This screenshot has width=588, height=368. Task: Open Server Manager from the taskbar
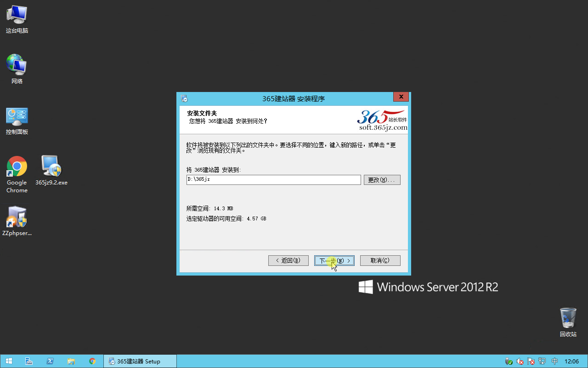28,361
